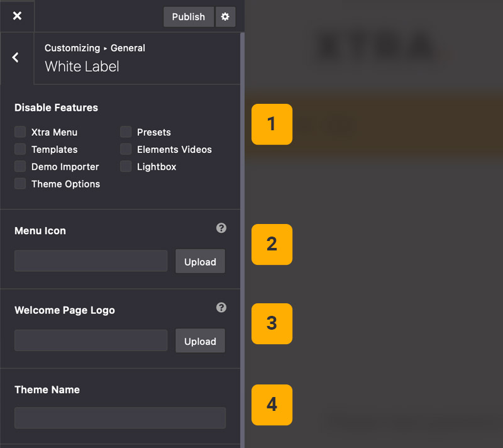Show help for Menu Icon field
The image size is (503, 448).
tap(221, 228)
